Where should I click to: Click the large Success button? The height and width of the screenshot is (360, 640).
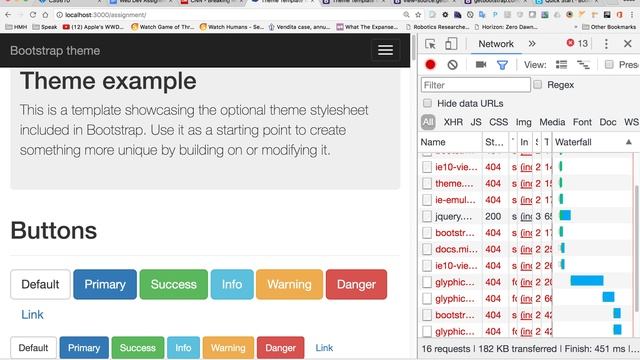(173, 284)
